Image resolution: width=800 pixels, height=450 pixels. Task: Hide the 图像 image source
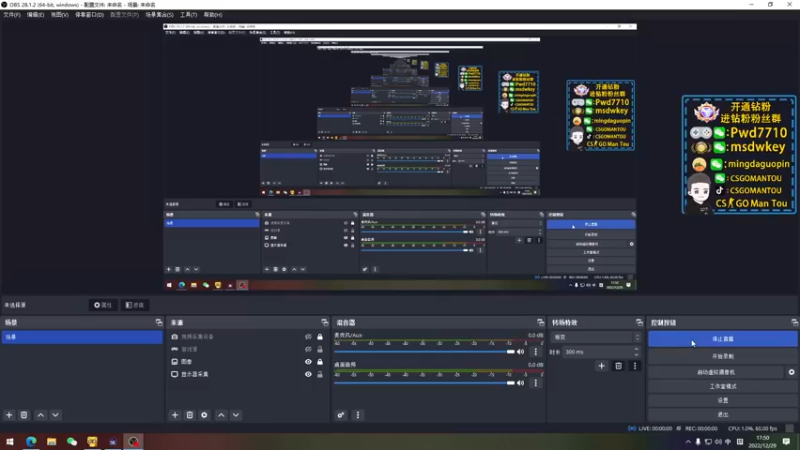(308, 362)
